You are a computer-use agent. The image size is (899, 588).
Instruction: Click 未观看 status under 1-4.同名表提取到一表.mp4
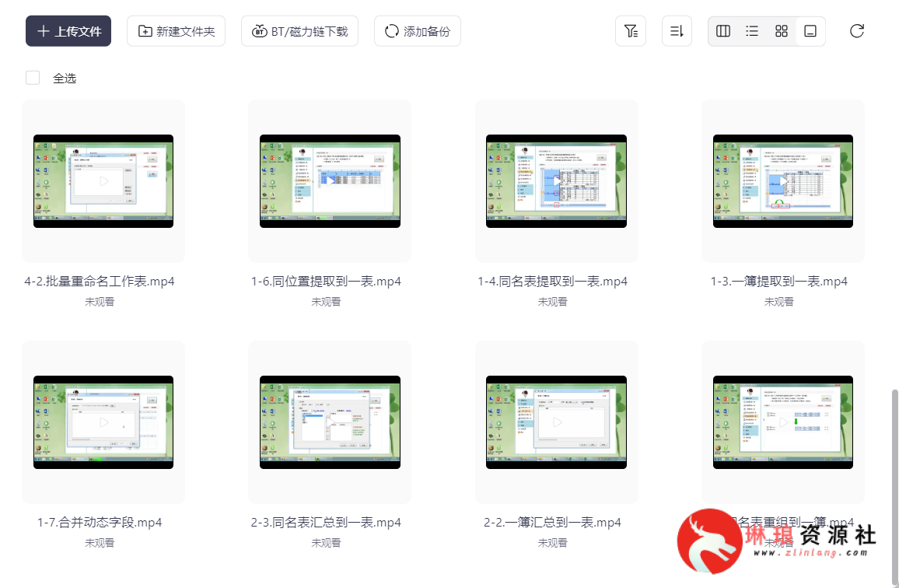[x=553, y=302]
